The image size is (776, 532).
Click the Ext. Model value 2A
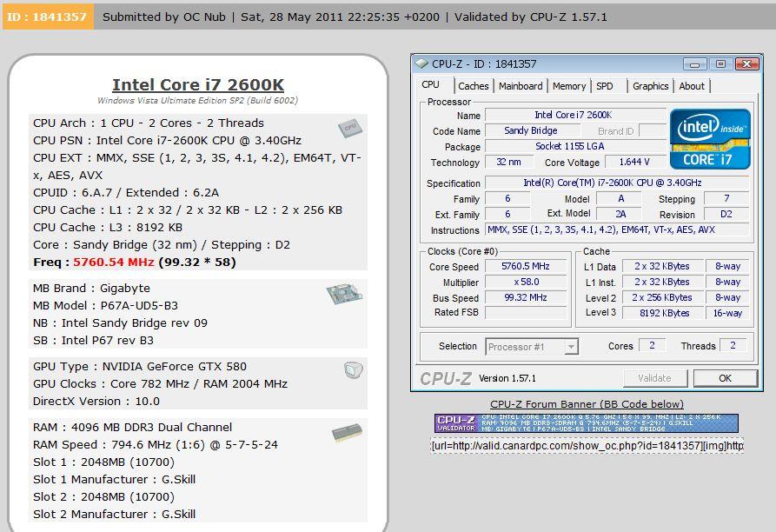620,215
